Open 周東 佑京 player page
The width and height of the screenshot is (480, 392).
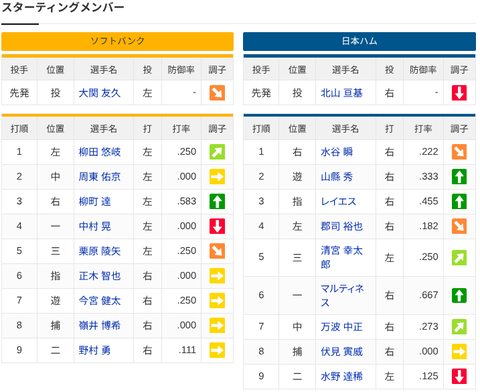[x=99, y=177]
